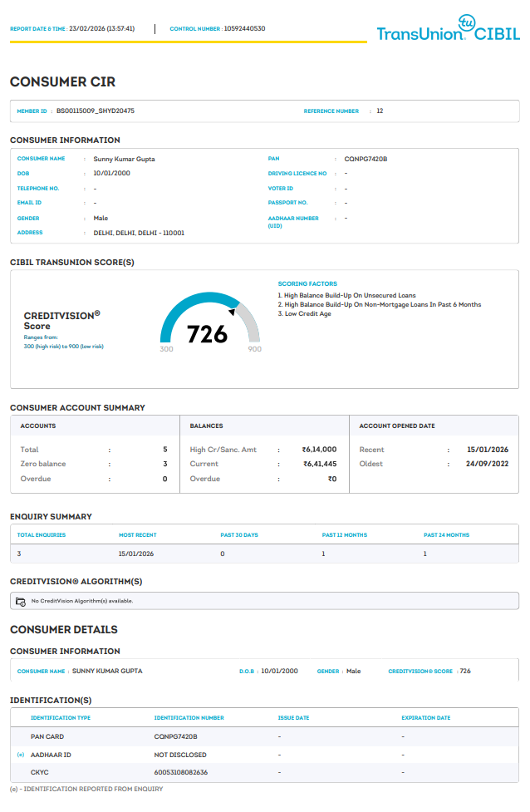The height and width of the screenshot is (812, 530).
Task: Click the BALANCES column heading
Action: point(206,426)
